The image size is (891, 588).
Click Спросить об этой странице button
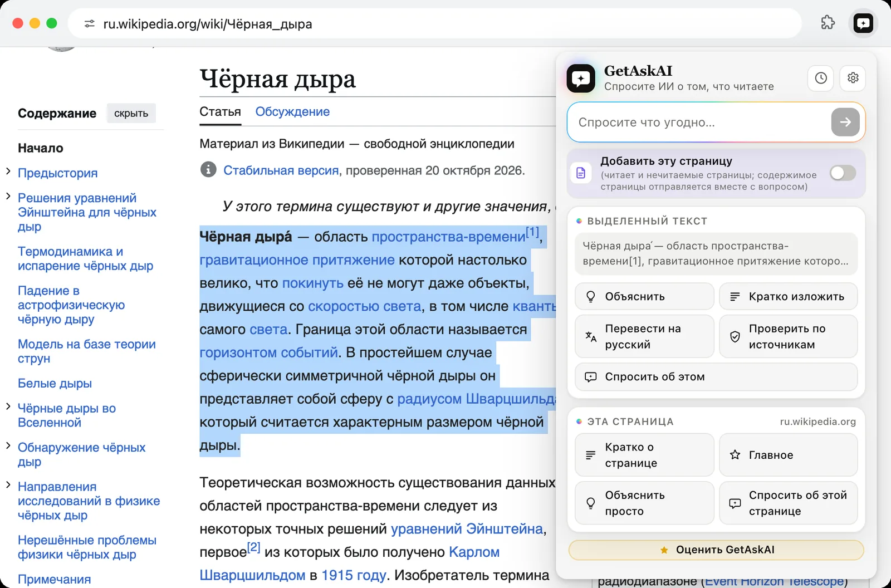point(788,503)
